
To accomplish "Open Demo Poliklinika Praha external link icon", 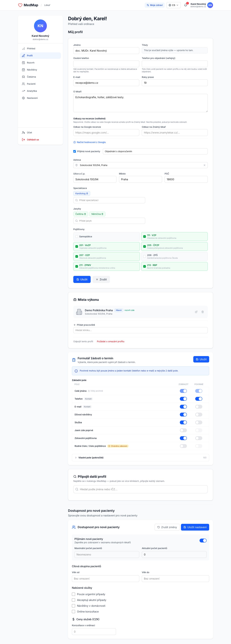I will pyautogui.click(x=196, y=312).
